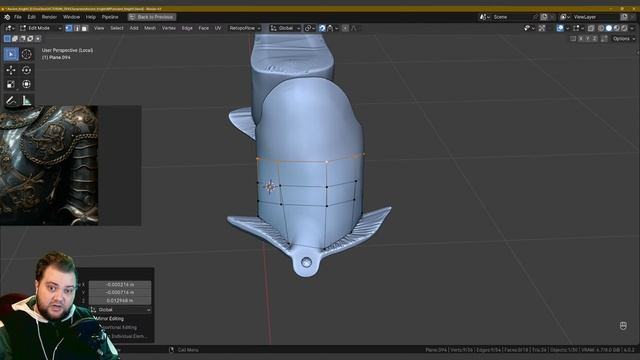640x360 pixels.
Task: Click the Back to Previous button
Action: (152, 17)
